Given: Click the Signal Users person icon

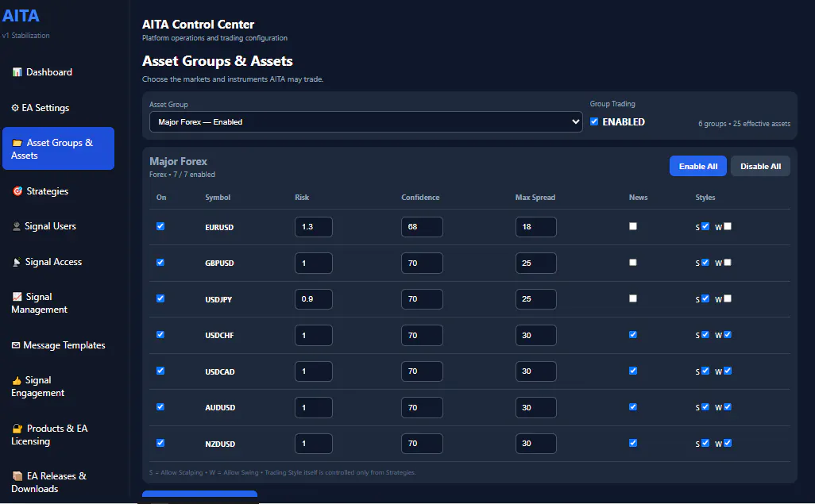Looking at the screenshot, I should [x=17, y=226].
